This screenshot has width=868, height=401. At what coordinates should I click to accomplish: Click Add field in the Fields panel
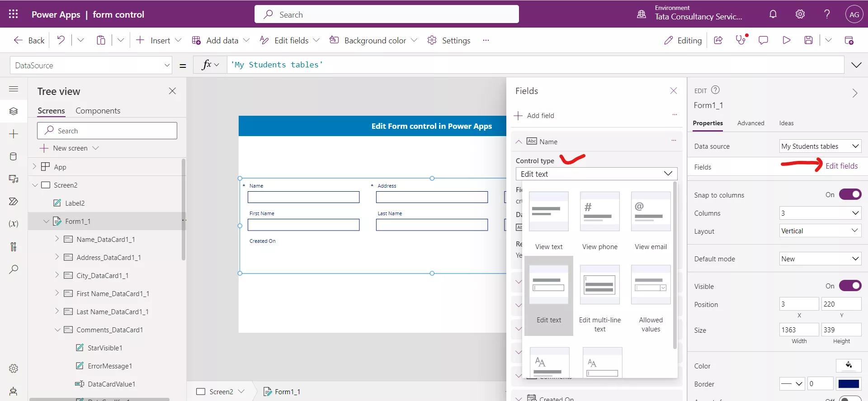534,115
